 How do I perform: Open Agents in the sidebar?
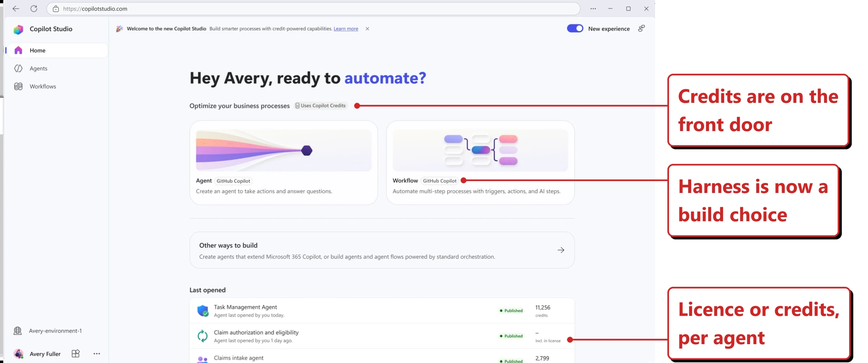point(58,68)
